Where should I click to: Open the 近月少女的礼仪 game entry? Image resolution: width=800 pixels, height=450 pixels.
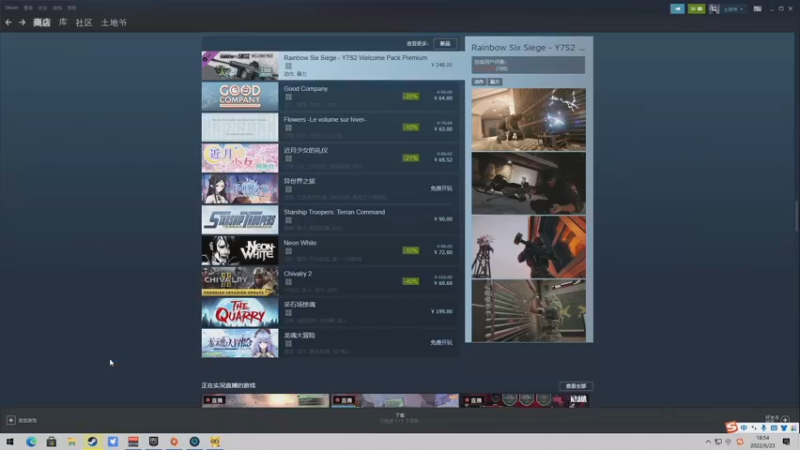(x=333, y=158)
